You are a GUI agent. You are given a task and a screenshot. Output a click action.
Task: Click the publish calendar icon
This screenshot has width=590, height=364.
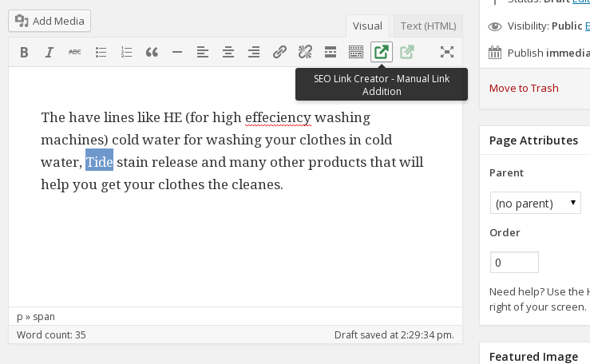coord(495,53)
